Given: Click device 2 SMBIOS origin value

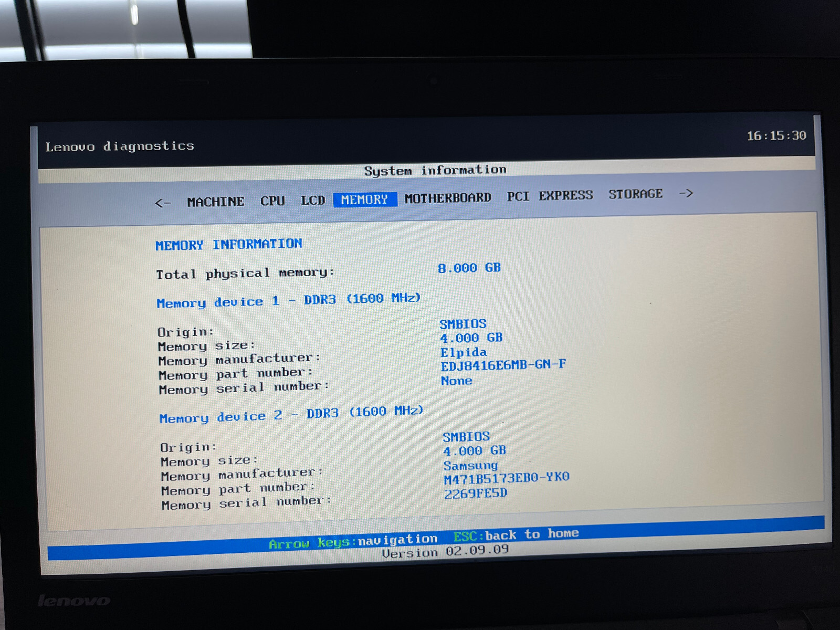Looking at the screenshot, I should pyautogui.click(x=466, y=437).
